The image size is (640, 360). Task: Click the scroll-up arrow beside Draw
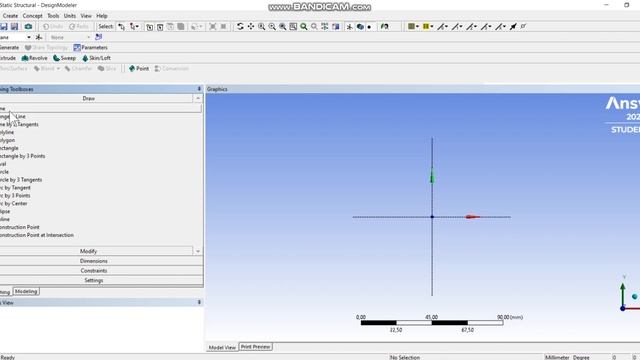pos(198,99)
